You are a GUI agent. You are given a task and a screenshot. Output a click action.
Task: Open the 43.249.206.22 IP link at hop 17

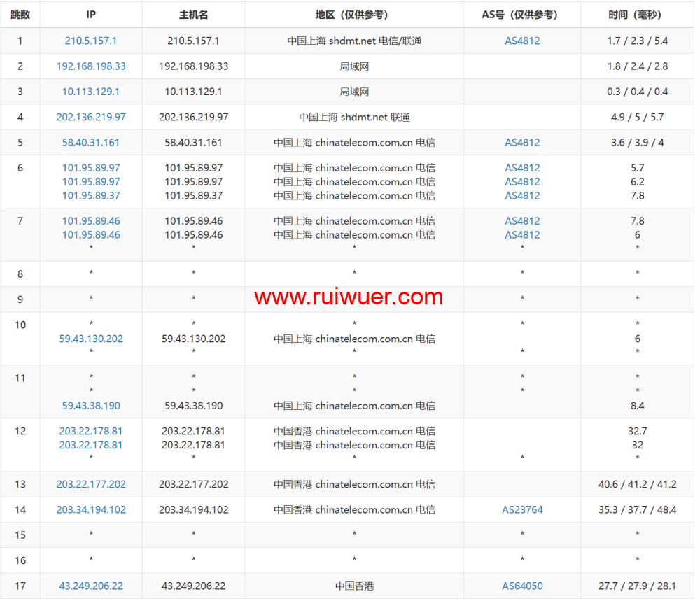click(x=91, y=586)
